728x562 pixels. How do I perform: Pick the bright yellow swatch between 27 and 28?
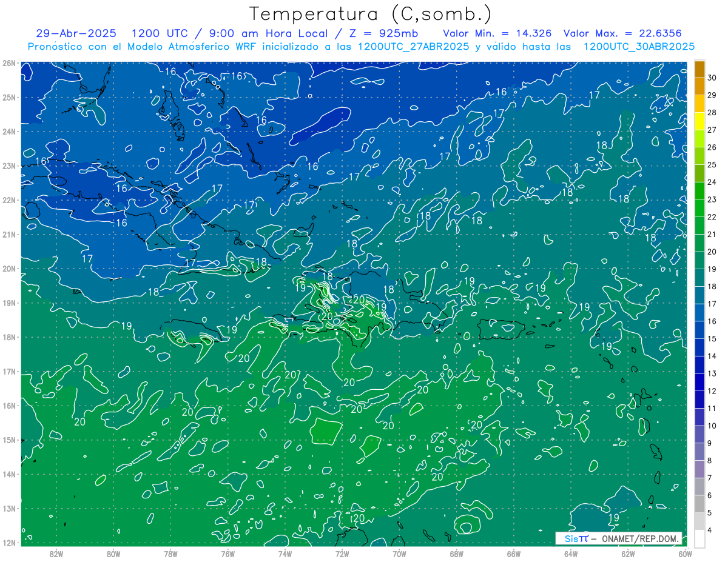coord(699,121)
